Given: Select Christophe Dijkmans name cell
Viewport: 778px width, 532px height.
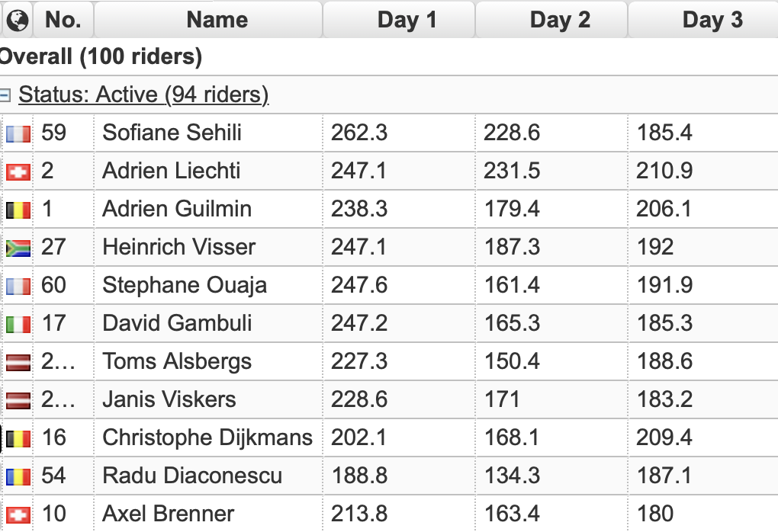Looking at the screenshot, I should (x=208, y=437).
